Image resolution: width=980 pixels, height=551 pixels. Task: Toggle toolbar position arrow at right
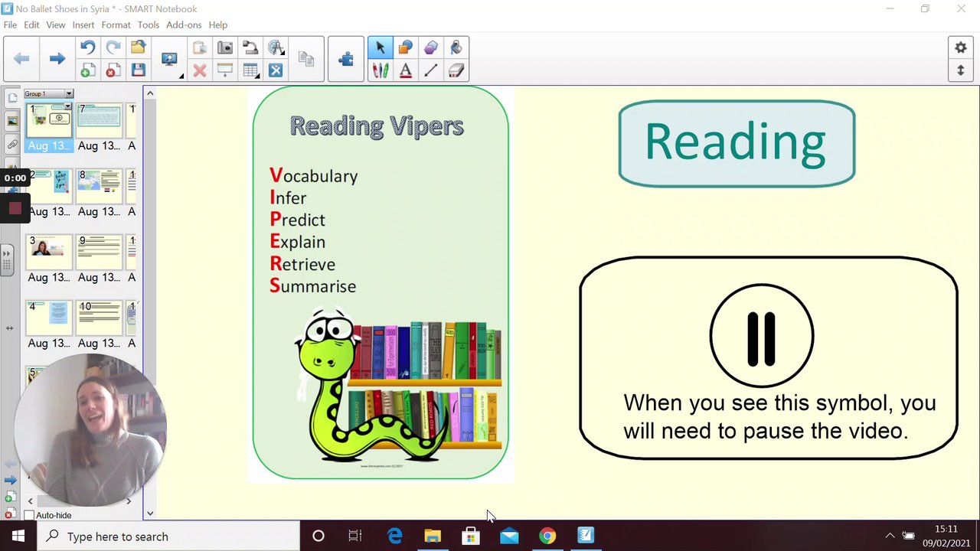click(x=960, y=71)
